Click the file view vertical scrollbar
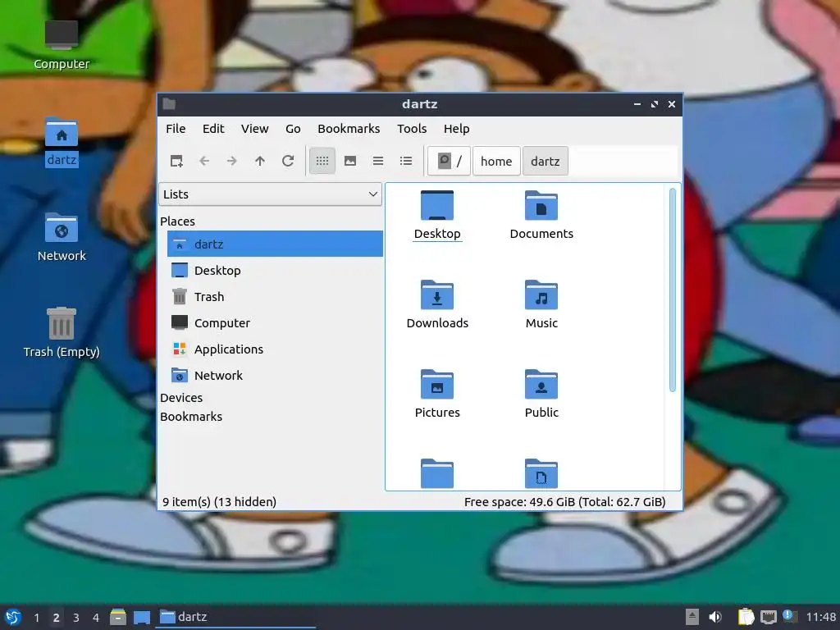The width and height of the screenshot is (840, 630). point(673,290)
